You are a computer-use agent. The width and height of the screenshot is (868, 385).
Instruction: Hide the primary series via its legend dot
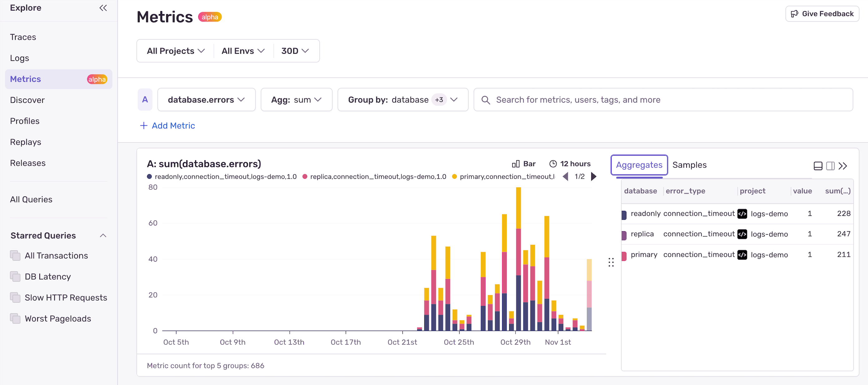point(455,176)
